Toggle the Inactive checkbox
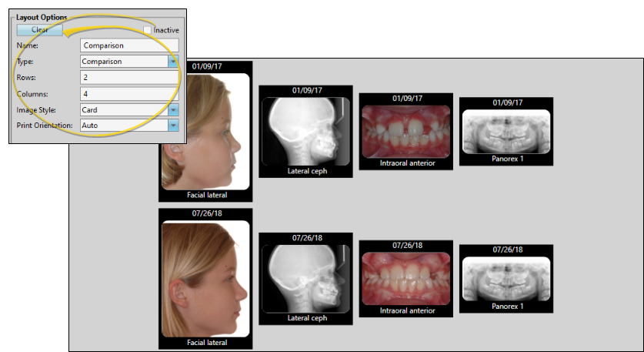The height and width of the screenshot is (352, 644). tap(147, 30)
